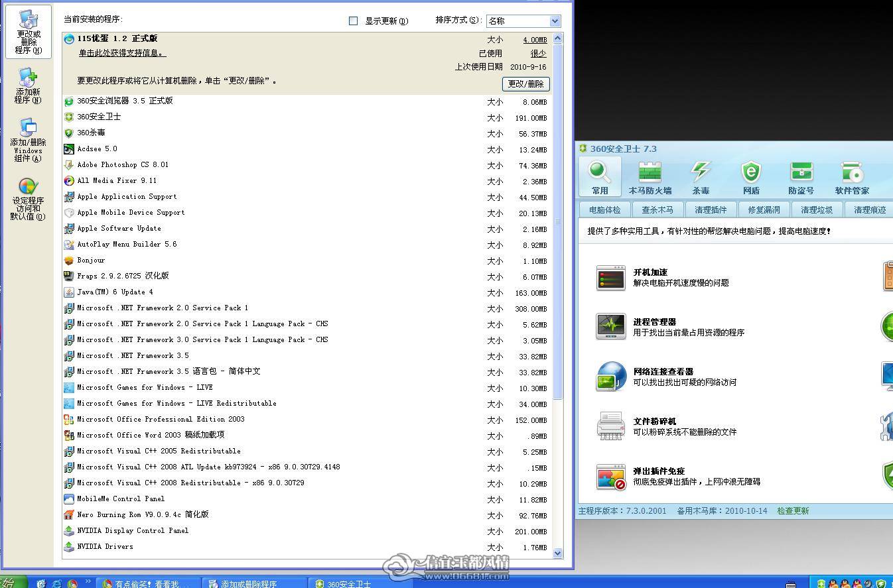Launch the 进程管理器 tool icon

[610, 327]
